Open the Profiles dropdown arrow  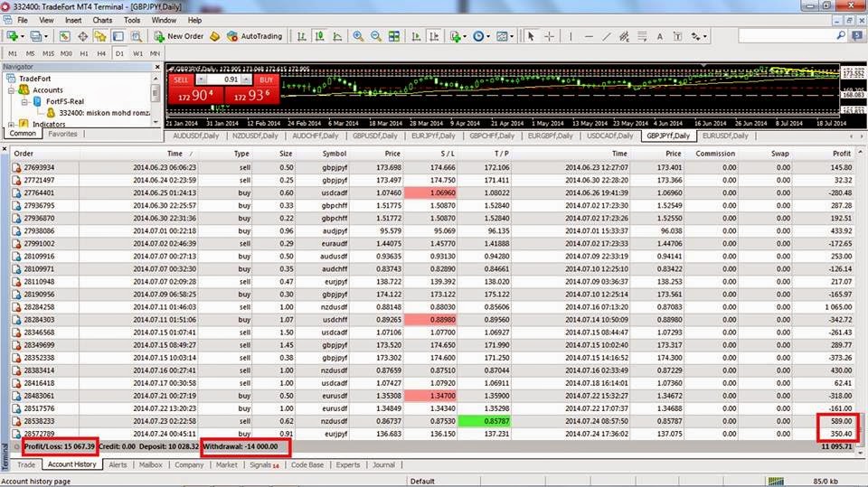pos(46,36)
